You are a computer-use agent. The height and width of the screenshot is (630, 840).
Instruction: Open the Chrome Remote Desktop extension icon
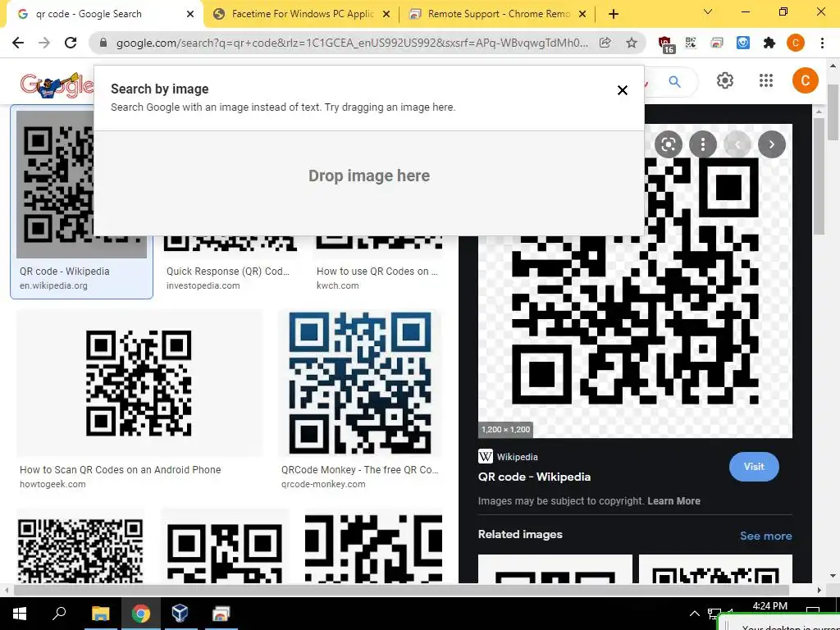point(717,43)
